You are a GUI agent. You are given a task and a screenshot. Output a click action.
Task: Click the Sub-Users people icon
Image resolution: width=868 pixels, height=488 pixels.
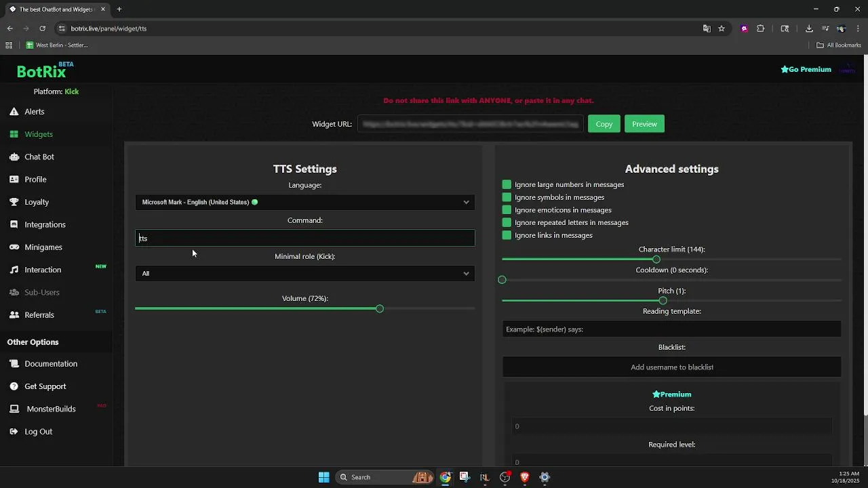pos(14,292)
